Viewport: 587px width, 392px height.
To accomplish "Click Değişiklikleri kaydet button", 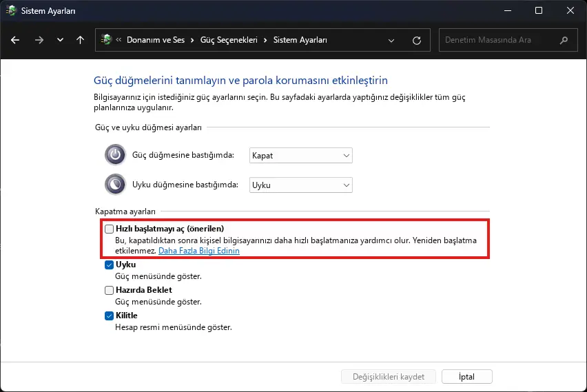I will [388, 377].
